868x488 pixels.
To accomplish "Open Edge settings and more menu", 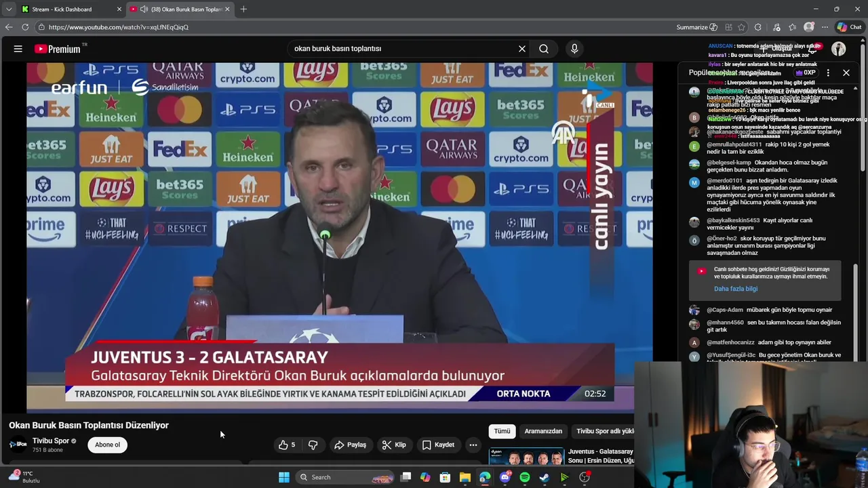I will coord(825,27).
